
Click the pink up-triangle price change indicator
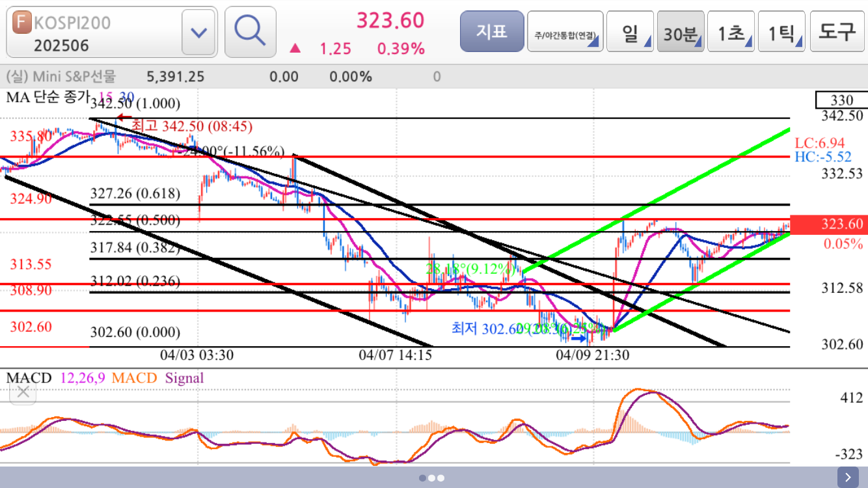click(295, 49)
